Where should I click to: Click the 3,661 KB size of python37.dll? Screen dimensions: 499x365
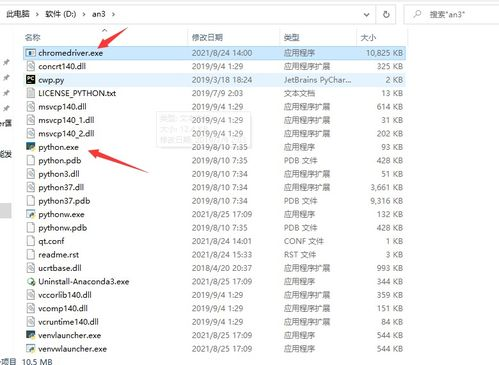[387, 187]
